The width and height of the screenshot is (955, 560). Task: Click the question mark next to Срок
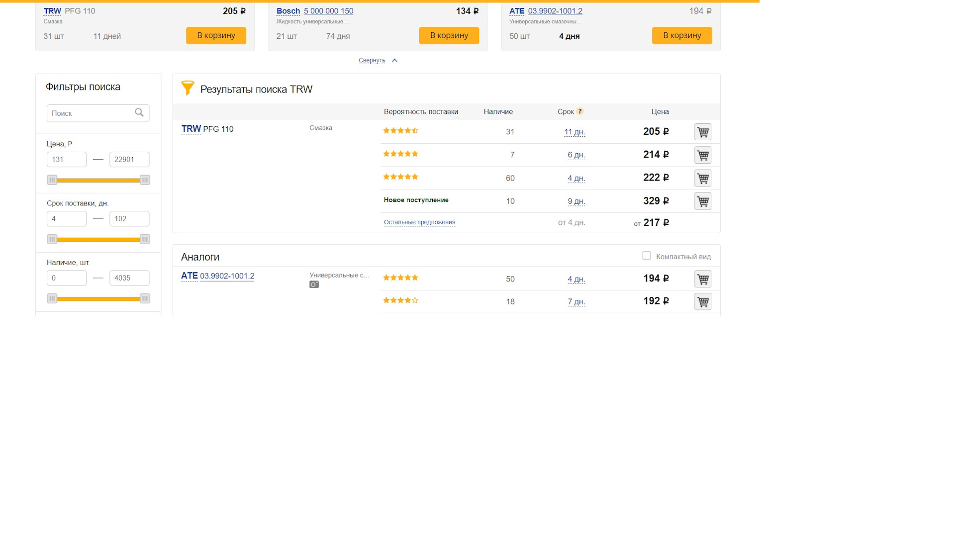point(580,111)
